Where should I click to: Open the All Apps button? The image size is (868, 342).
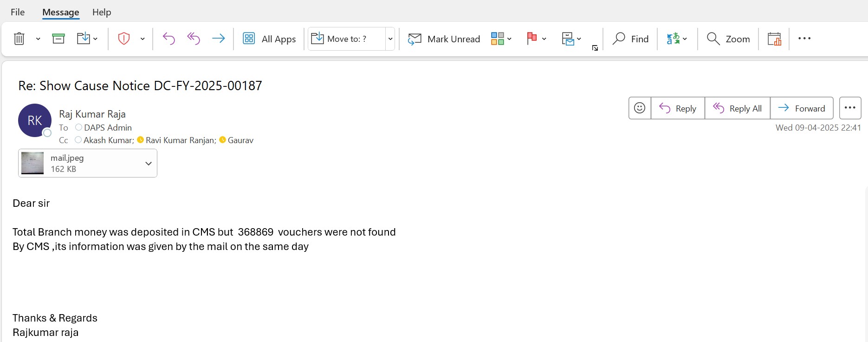click(270, 39)
